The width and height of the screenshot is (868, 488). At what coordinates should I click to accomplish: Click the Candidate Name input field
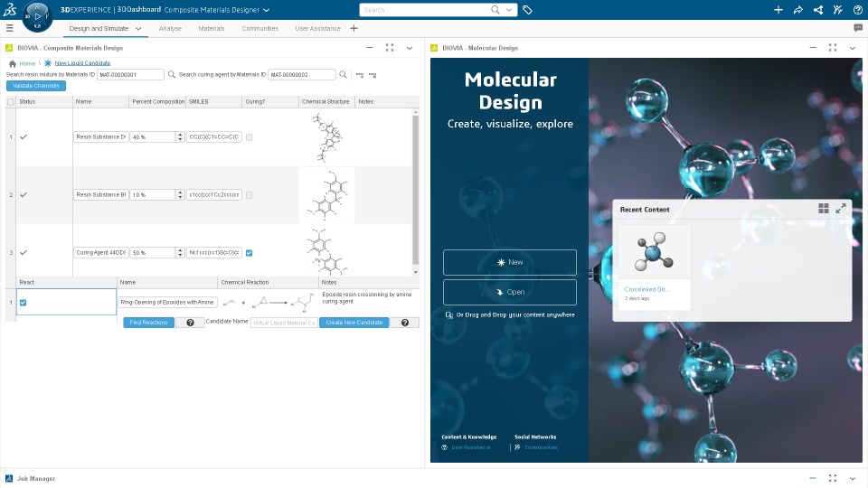tap(284, 323)
